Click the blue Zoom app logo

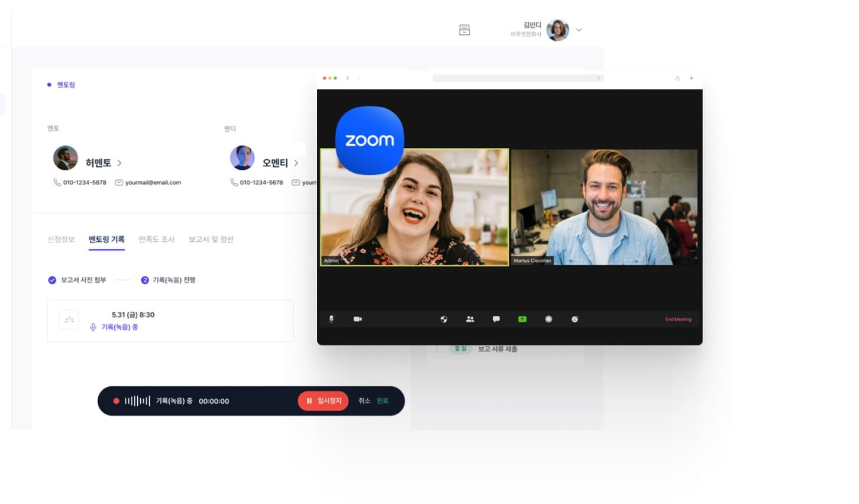click(370, 140)
